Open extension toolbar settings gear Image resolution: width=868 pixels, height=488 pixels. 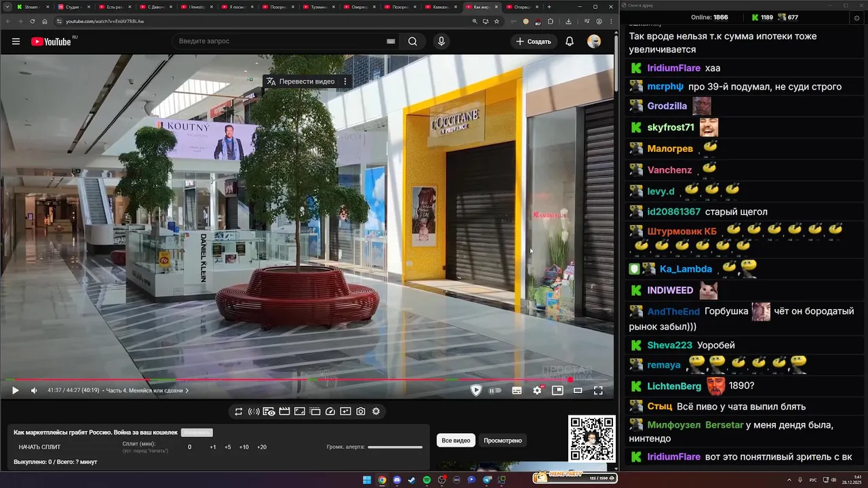[376, 411]
